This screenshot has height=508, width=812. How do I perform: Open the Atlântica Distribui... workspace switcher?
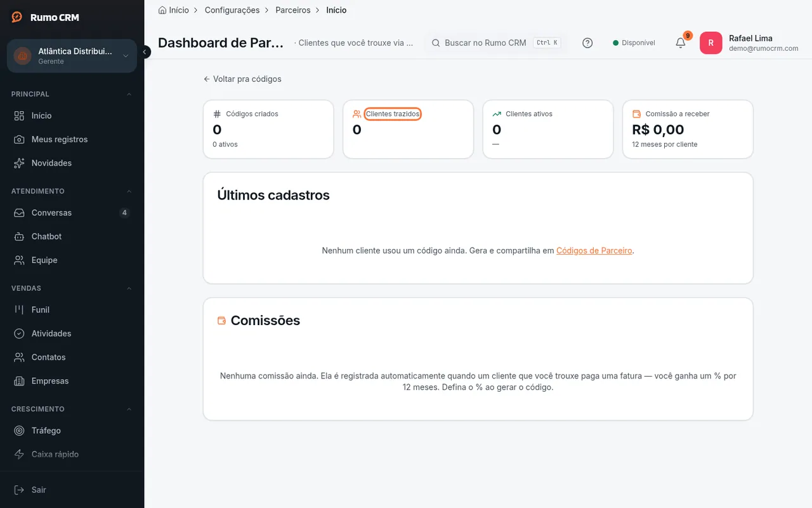[x=72, y=56]
